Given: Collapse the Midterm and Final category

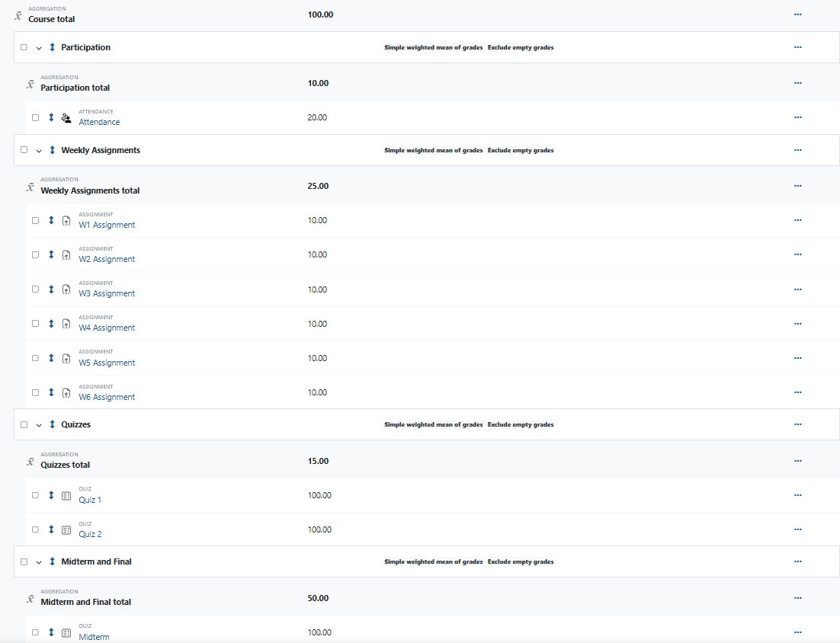Looking at the screenshot, I should click(x=39, y=561).
